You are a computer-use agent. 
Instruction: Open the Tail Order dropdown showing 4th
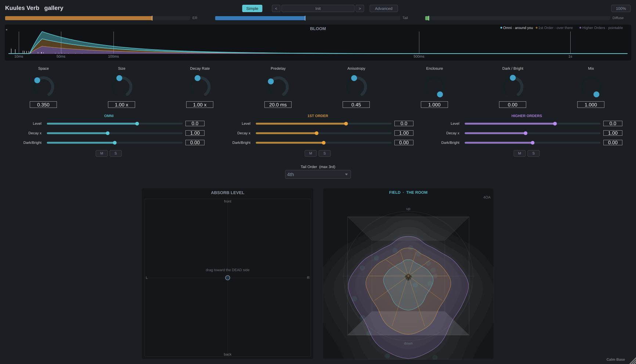point(318,174)
